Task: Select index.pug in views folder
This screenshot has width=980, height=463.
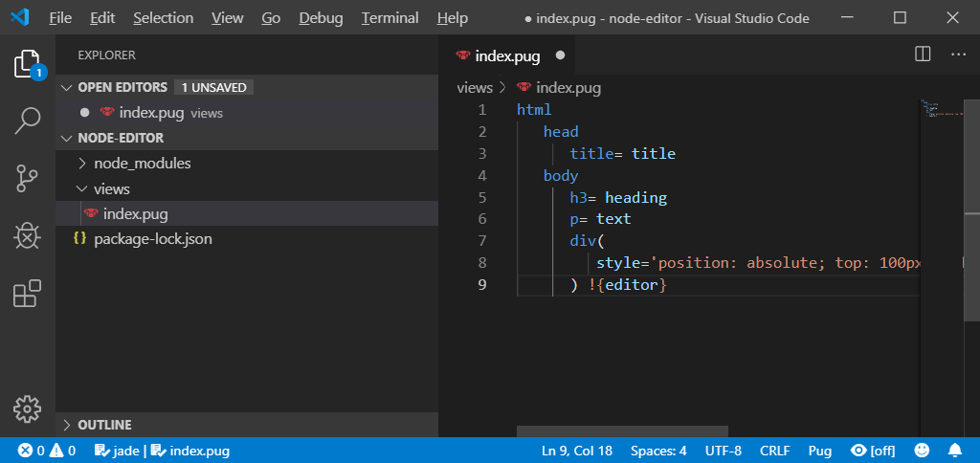Action: (x=247, y=213)
